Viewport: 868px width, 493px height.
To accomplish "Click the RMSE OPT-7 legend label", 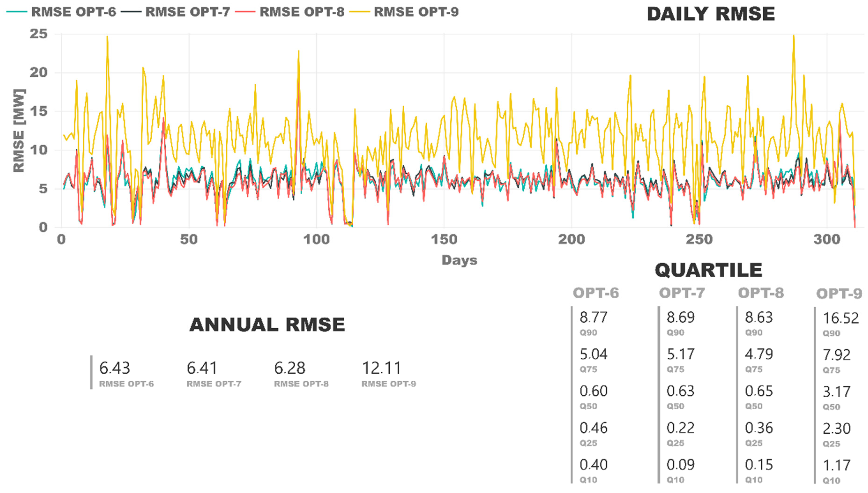I will tap(188, 12).
